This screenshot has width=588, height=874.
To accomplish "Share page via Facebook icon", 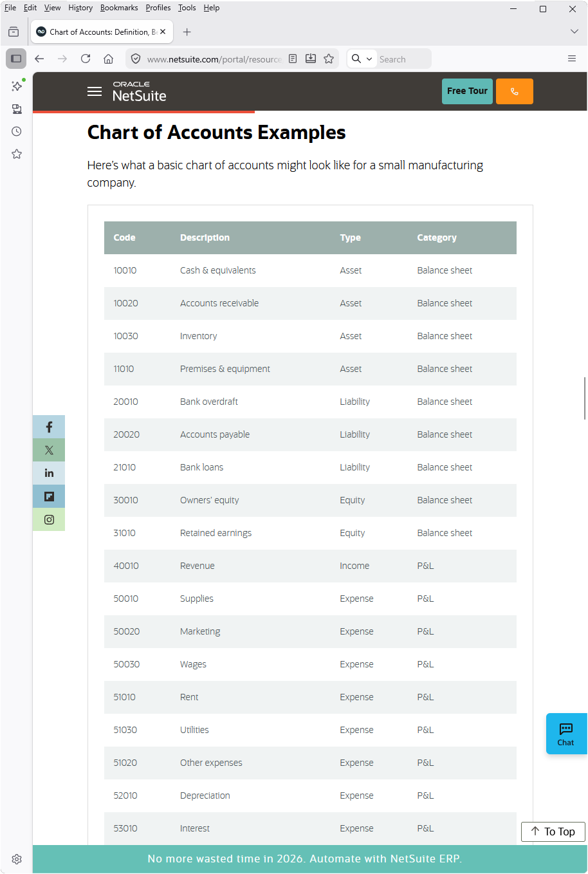I will tap(49, 427).
